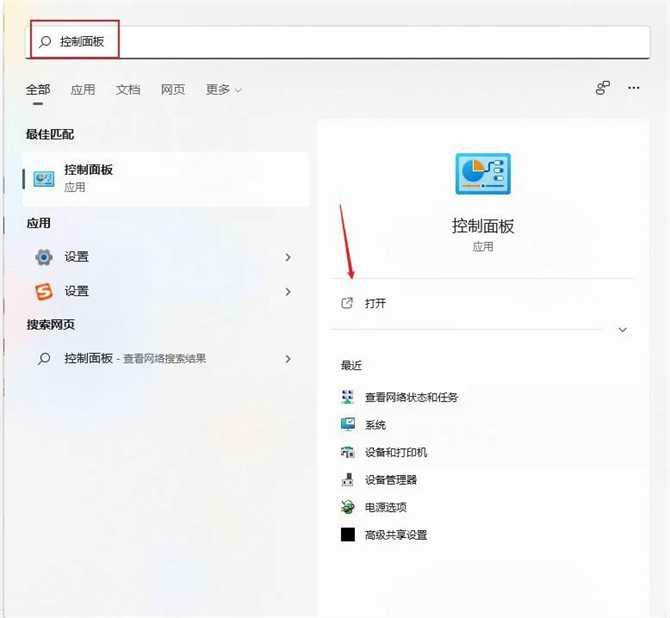Open recent item 设备管理器
This screenshot has width=670, height=618.
[391, 480]
